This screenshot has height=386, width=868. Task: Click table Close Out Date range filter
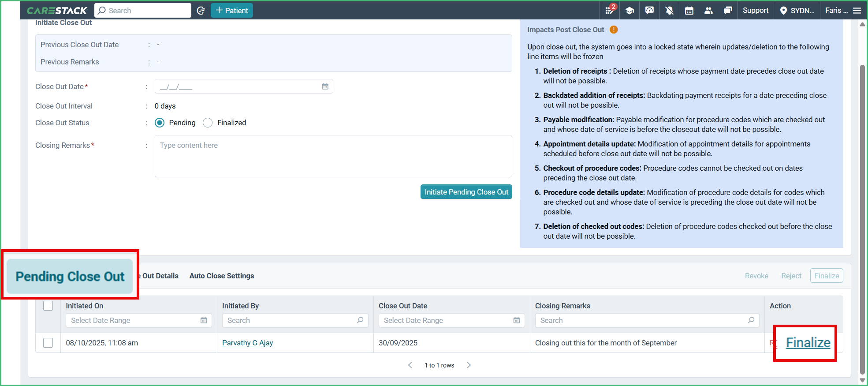[452, 320]
